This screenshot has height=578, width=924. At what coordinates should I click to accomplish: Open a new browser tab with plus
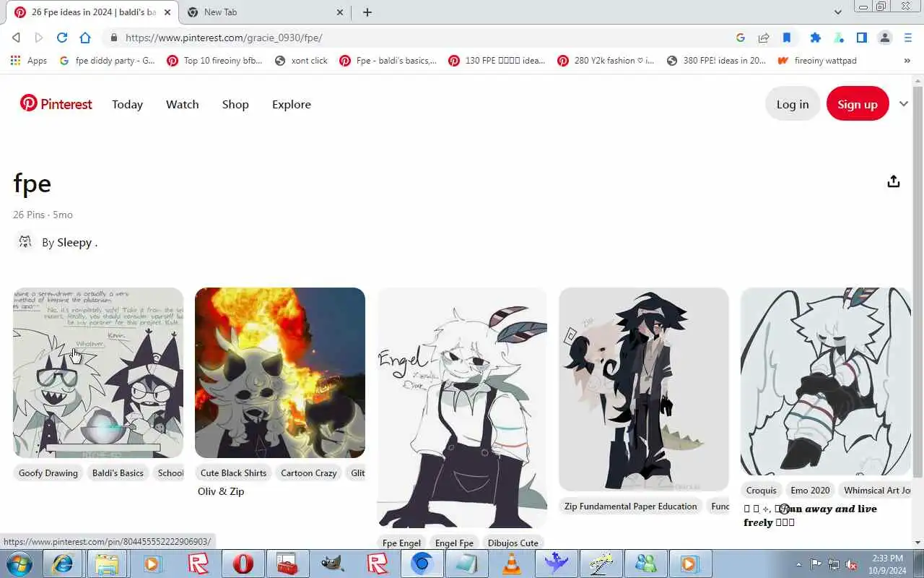[367, 12]
